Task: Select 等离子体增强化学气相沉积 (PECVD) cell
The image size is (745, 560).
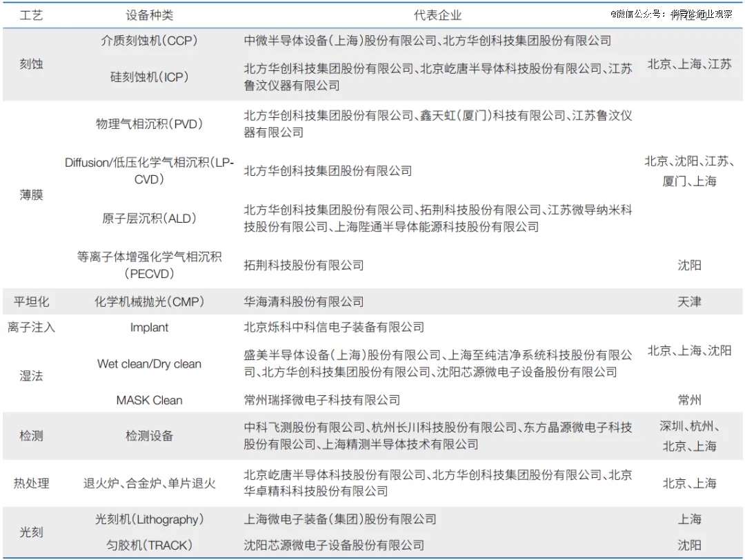Action: tap(149, 265)
